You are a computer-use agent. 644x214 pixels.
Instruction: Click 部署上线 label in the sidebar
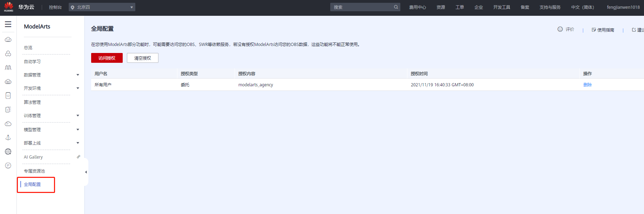point(32,143)
